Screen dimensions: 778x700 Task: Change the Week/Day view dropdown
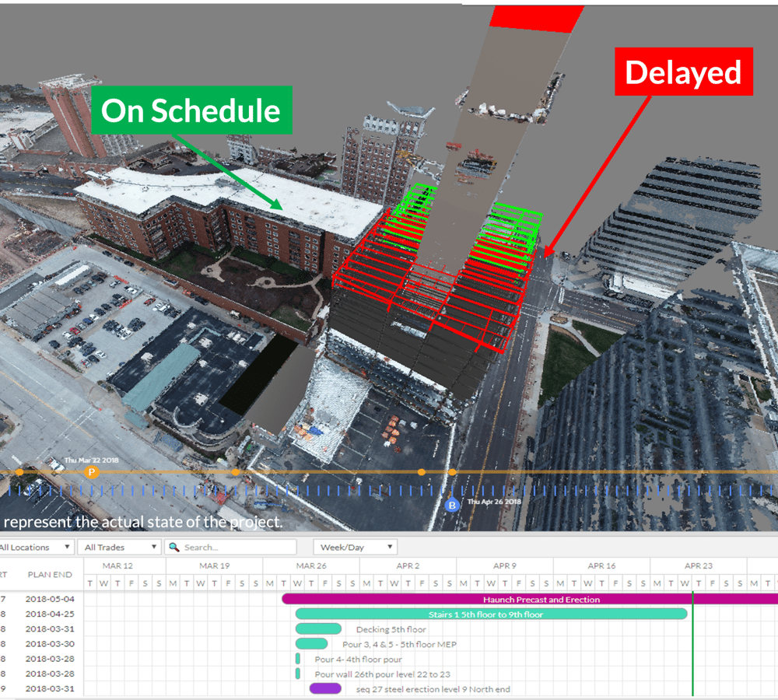coord(354,547)
